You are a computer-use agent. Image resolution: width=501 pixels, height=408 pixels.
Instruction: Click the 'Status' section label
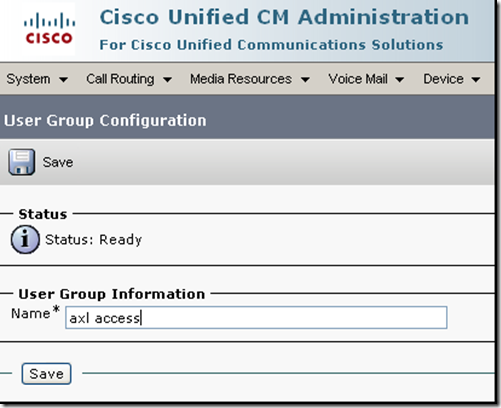click(43, 214)
